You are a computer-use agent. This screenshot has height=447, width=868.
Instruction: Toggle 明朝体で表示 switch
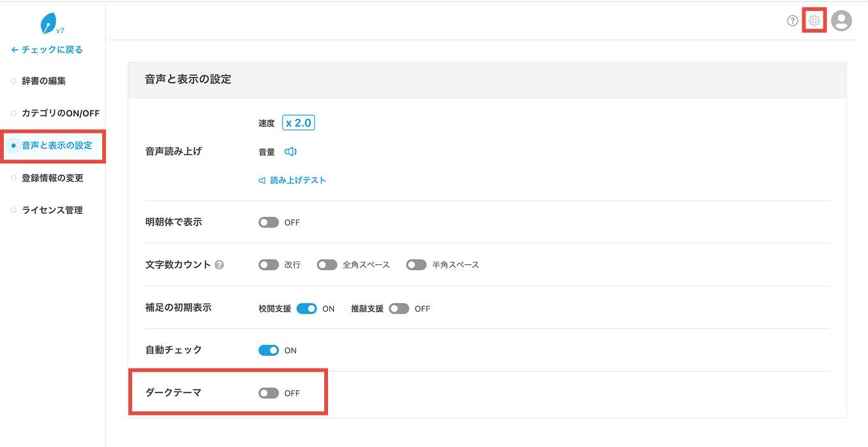269,222
